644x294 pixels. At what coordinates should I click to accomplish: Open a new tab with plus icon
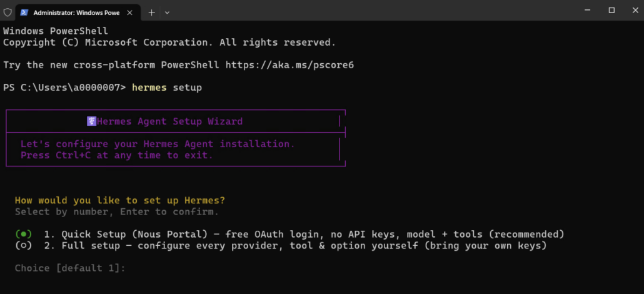151,13
